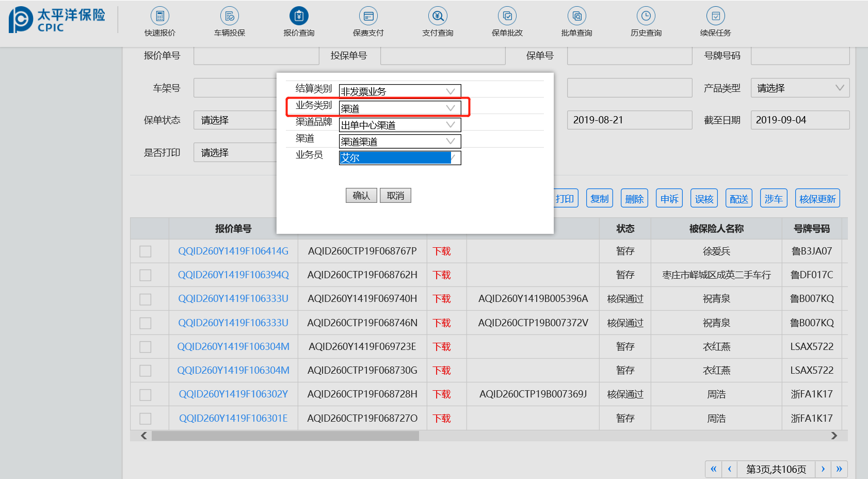This screenshot has width=868, height=479.
Task: Click the 误核 button
Action: point(704,198)
